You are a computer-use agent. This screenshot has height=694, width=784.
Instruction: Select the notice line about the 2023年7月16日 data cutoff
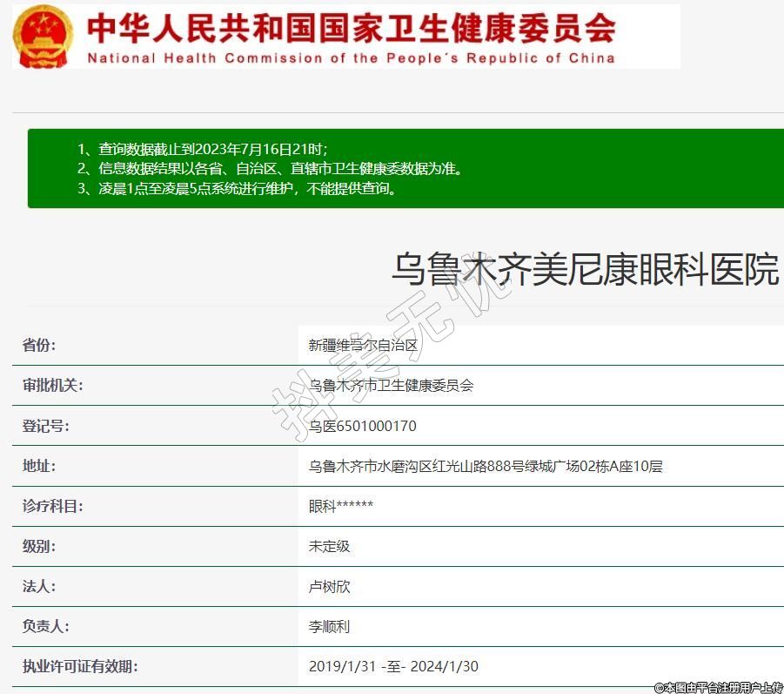[202, 149]
